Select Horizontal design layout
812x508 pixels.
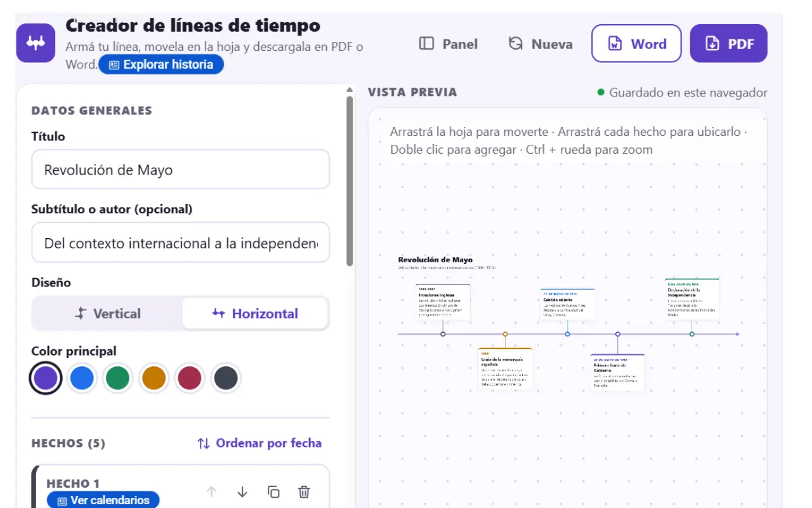(255, 313)
